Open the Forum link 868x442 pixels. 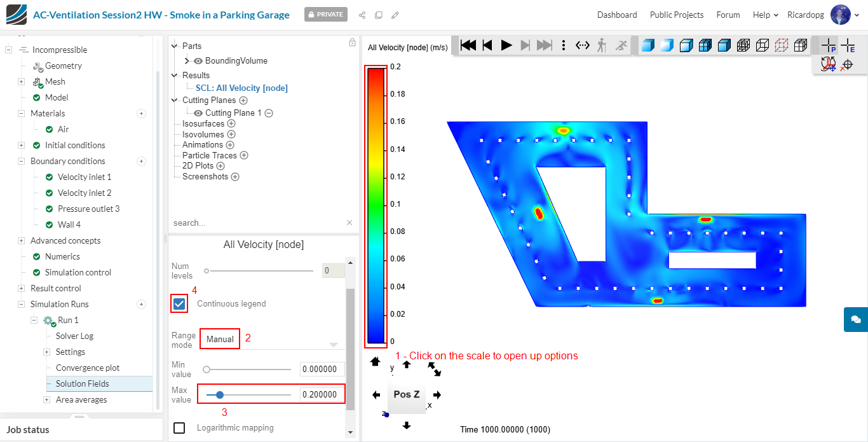[x=728, y=15]
